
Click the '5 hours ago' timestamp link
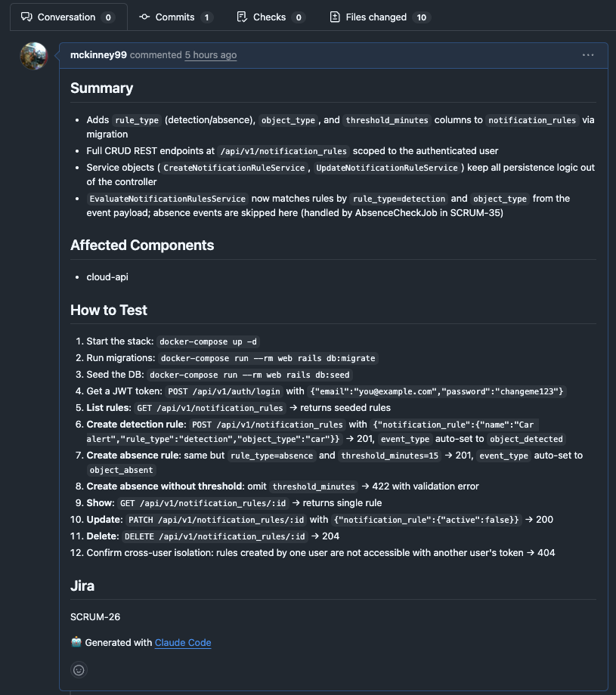pos(211,55)
